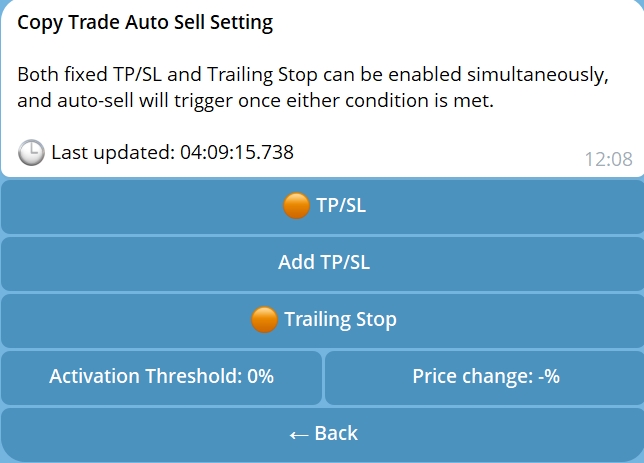Viewport: 644px width, 463px height.
Task: Open the Activation Threshold: 0% setting
Action: point(161,378)
